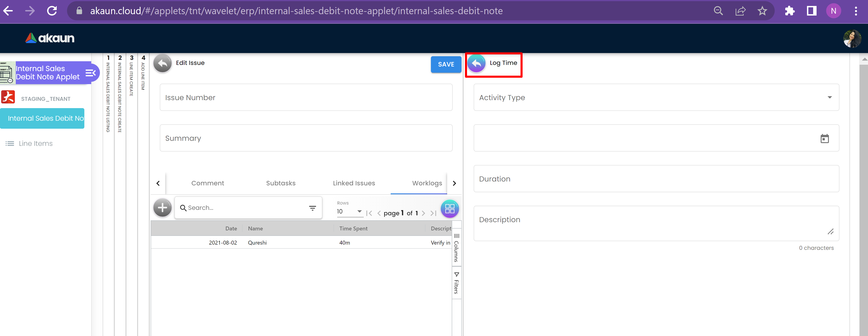868x336 pixels.
Task: Open the Columns side panel
Action: pos(456,248)
